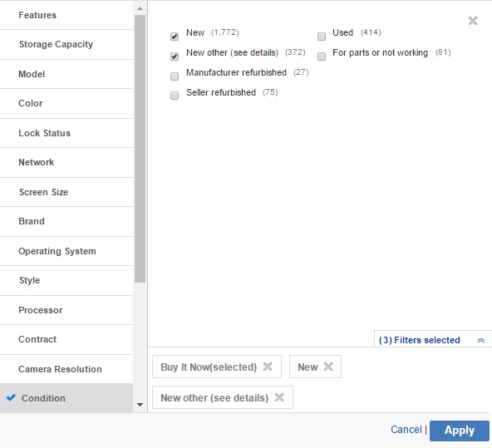Check the Used condition checkbox
Image resolution: width=492 pixels, height=448 pixels.
[322, 37]
